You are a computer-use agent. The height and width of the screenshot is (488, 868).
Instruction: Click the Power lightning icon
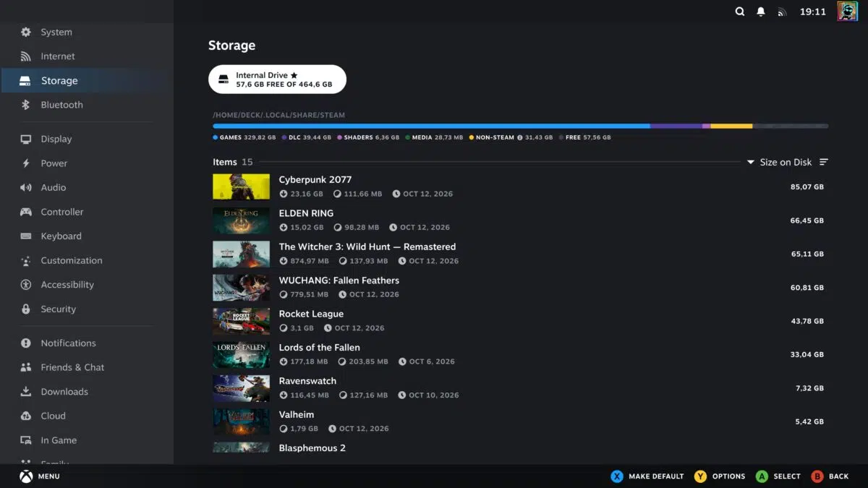tap(26, 163)
